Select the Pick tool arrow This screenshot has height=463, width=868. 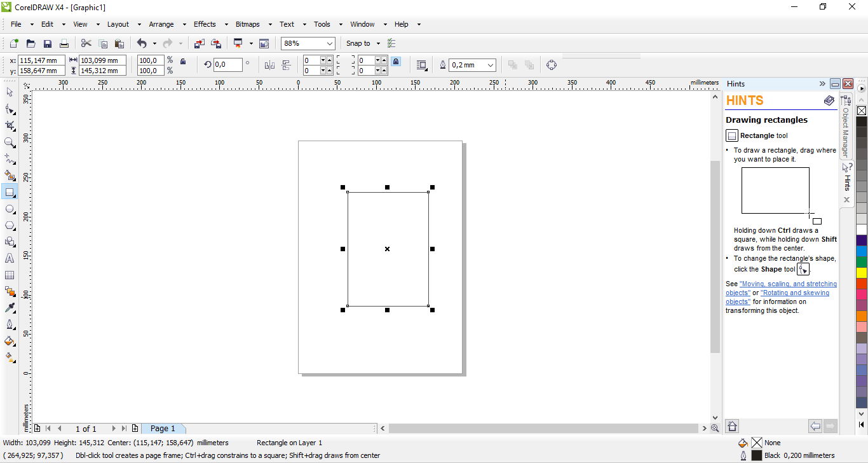[x=10, y=92]
